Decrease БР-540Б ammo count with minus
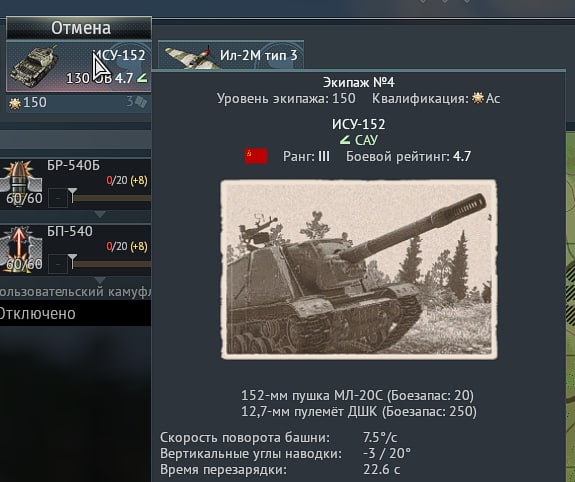Screen dimensions: 575x482 [x=58, y=198]
